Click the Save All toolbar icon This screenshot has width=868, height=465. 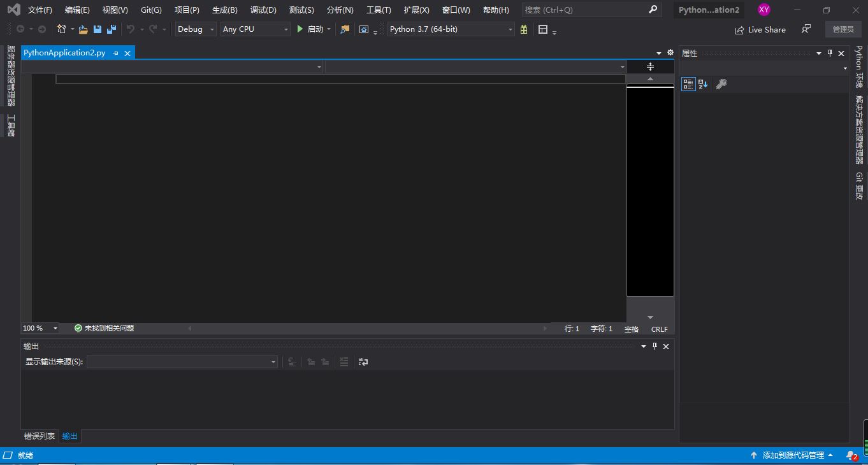click(111, 29)
